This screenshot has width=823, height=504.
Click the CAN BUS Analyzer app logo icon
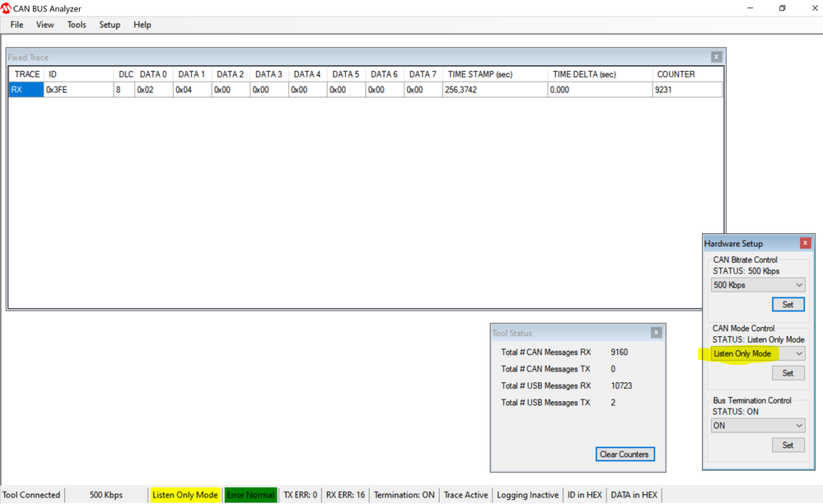click(6, 8)
